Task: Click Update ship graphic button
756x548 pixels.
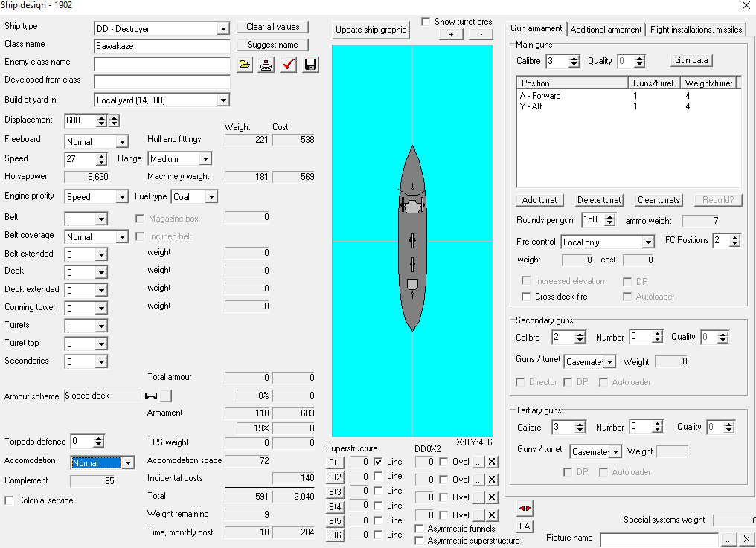Action: (x=371, y=30)
